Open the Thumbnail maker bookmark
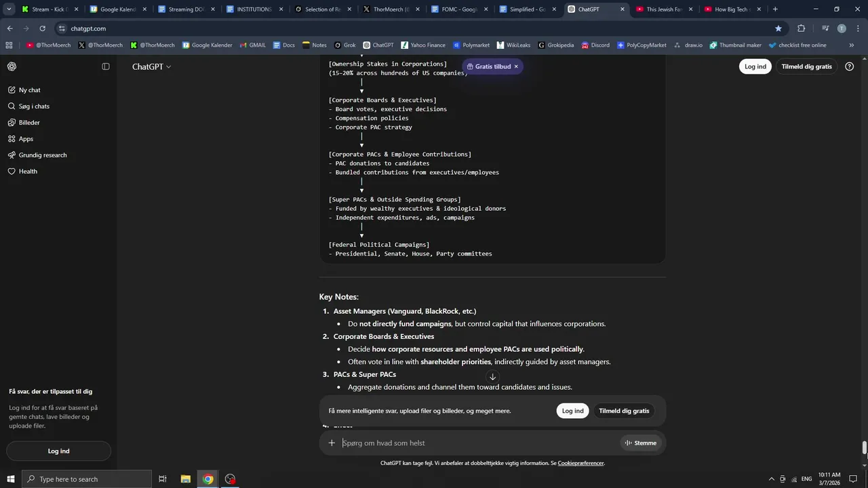This screenshot has width=868, height=488. pyautogui.click(x=736, y=45)
